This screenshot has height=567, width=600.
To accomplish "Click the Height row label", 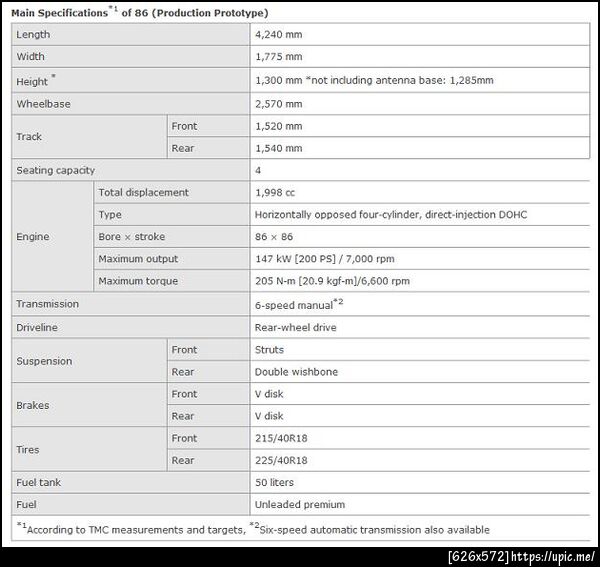I will pos(35,81).
